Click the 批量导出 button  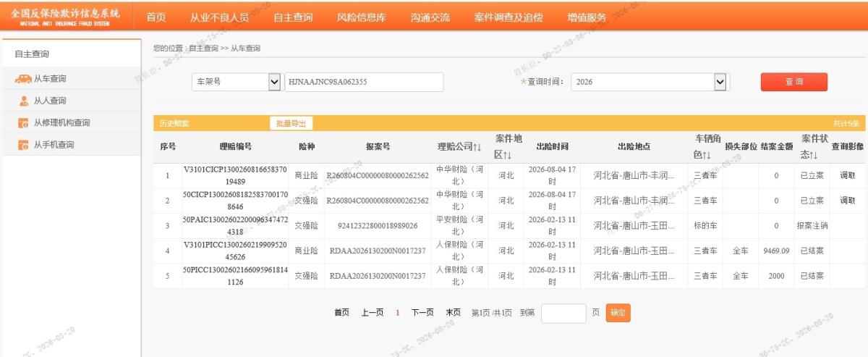coord(292,124)
